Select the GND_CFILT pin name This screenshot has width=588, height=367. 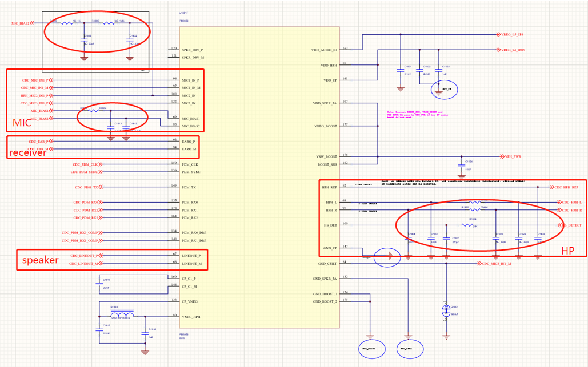tap(327, 264)
